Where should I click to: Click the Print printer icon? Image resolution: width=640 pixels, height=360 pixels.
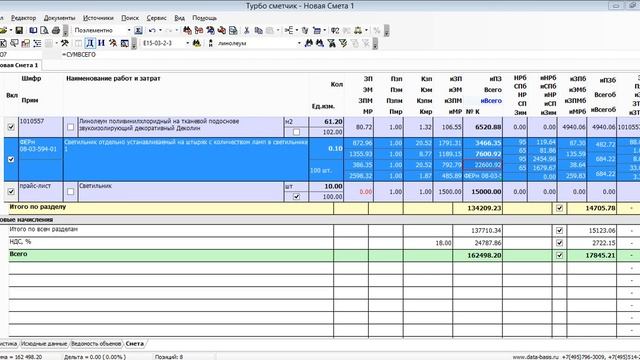coord(56,30)
